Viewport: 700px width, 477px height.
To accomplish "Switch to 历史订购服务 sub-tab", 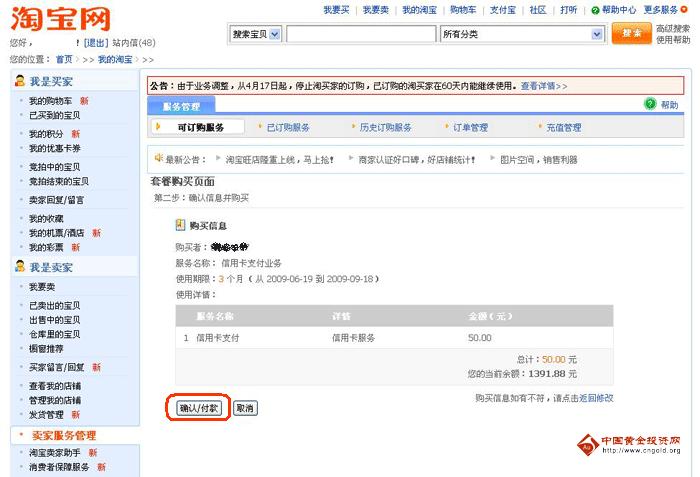I will click(x=385, y=127).
